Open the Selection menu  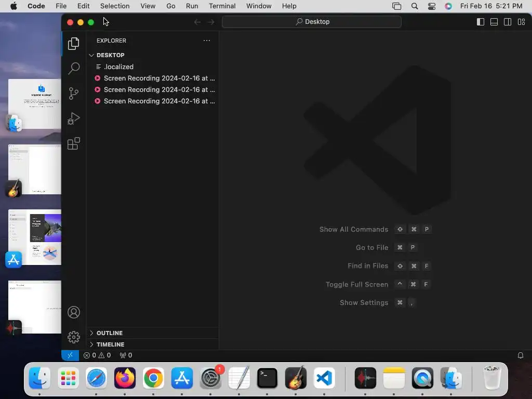115,6
